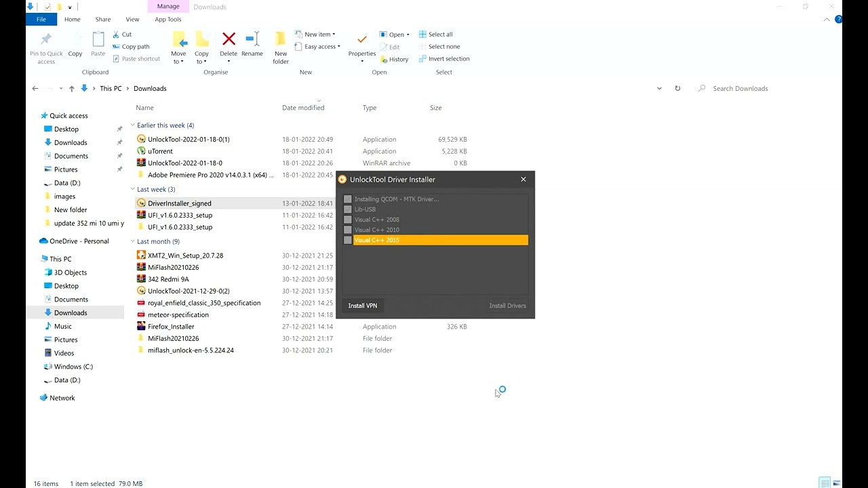
Task: Click the Install Drivers button
Action: [x=507, y=306]
